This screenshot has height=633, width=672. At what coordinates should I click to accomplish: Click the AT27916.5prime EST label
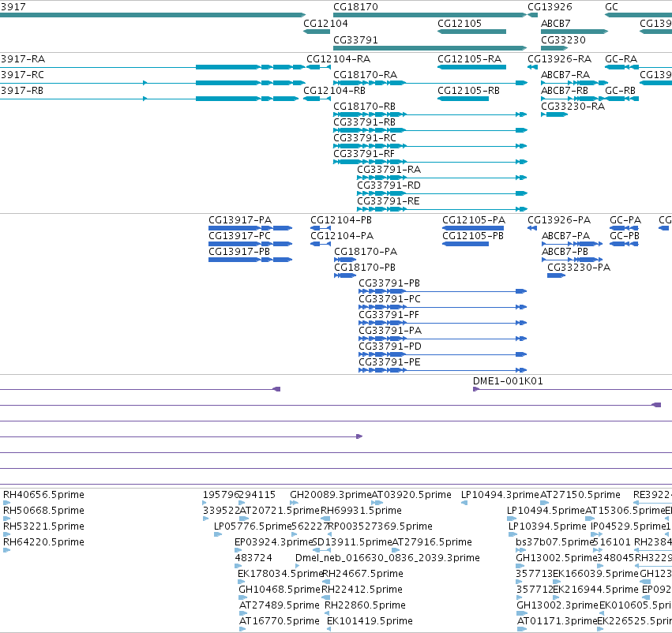coord(432,542)
